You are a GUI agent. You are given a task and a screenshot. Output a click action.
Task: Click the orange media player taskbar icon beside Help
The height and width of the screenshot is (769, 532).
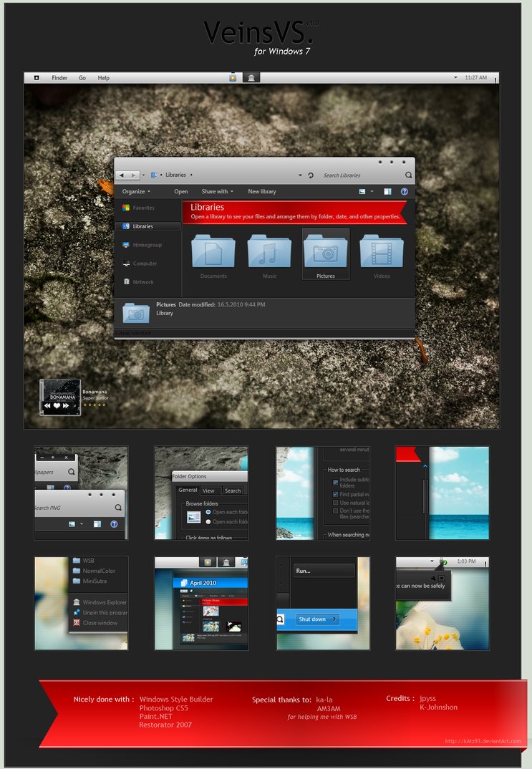(233, 77)
